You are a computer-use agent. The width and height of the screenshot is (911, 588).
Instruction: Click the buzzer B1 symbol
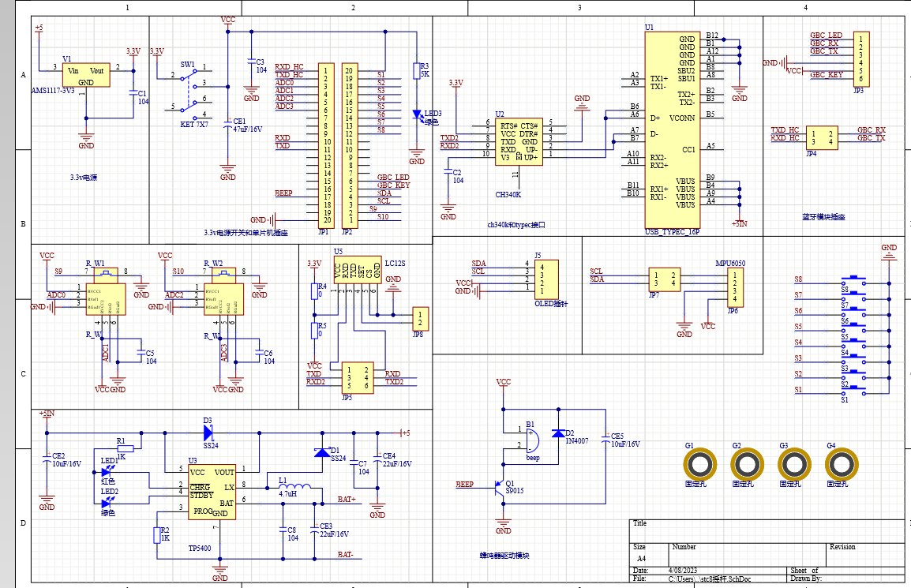pyautogui.click(x=531, y=439)
